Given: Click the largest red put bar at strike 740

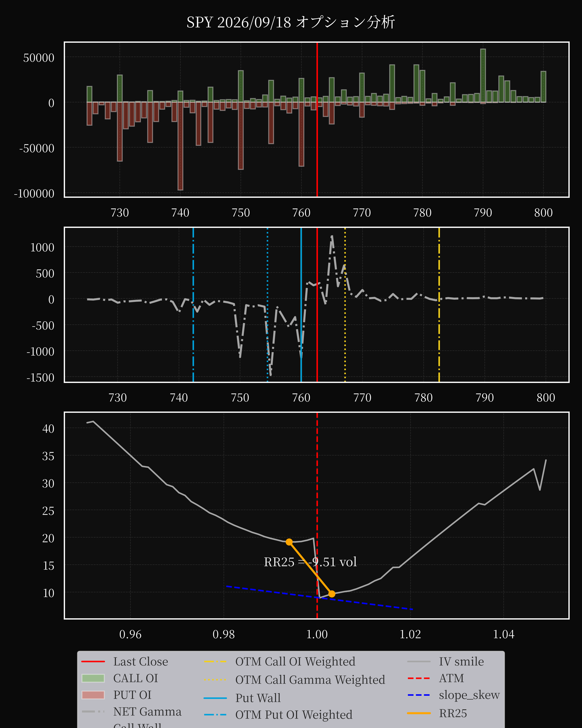Looking at the screenshot, I should (180, 146).
